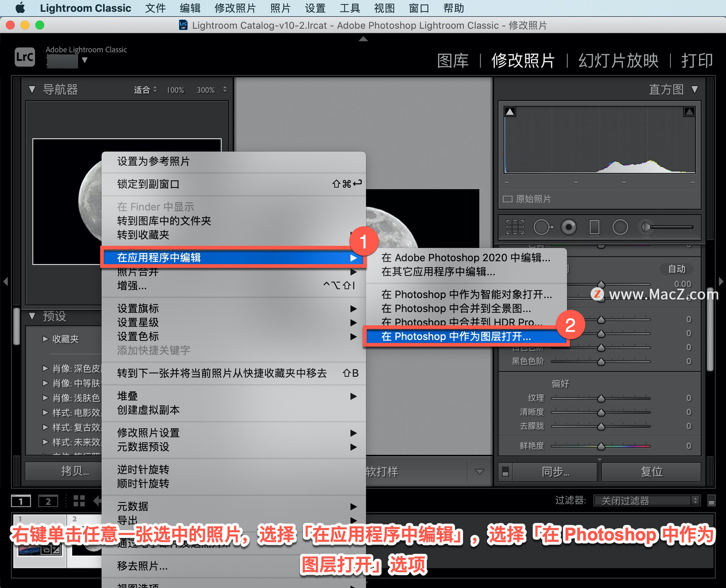
Task: Set navigator zoom to 300%
Action: pos(206,90)
